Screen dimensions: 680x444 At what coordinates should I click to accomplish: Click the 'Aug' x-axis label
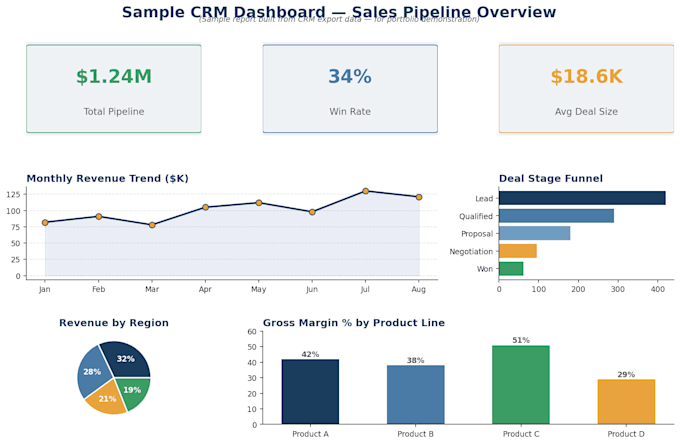418,289
